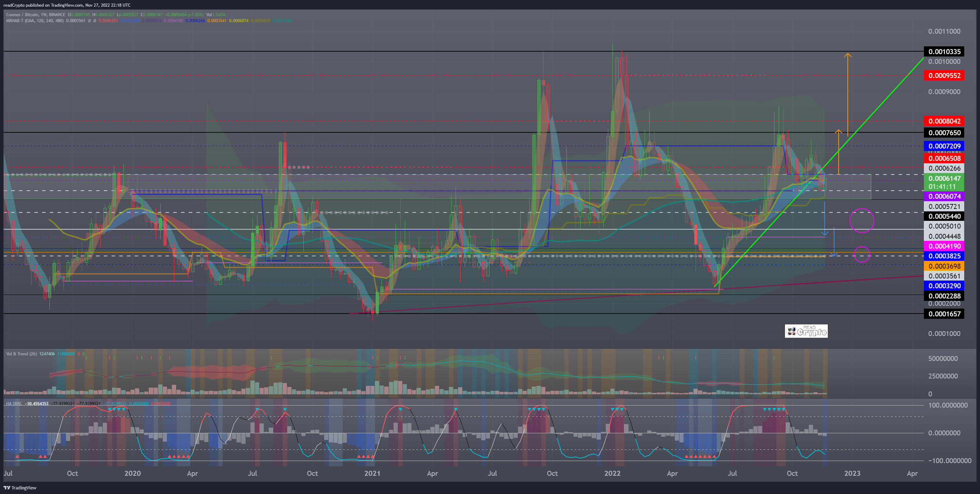The width and height of the screenshot is (980, 494).
Task: Click the 0.0011000 price axis tick
Action: [x=944, y=31]
